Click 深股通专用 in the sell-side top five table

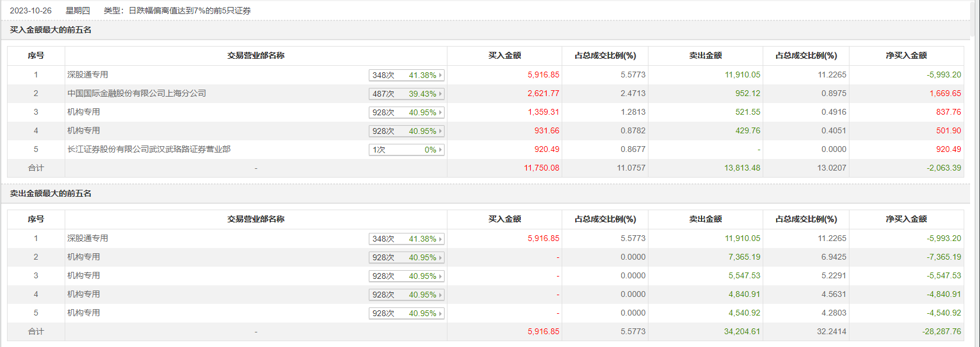coord(87,238)
